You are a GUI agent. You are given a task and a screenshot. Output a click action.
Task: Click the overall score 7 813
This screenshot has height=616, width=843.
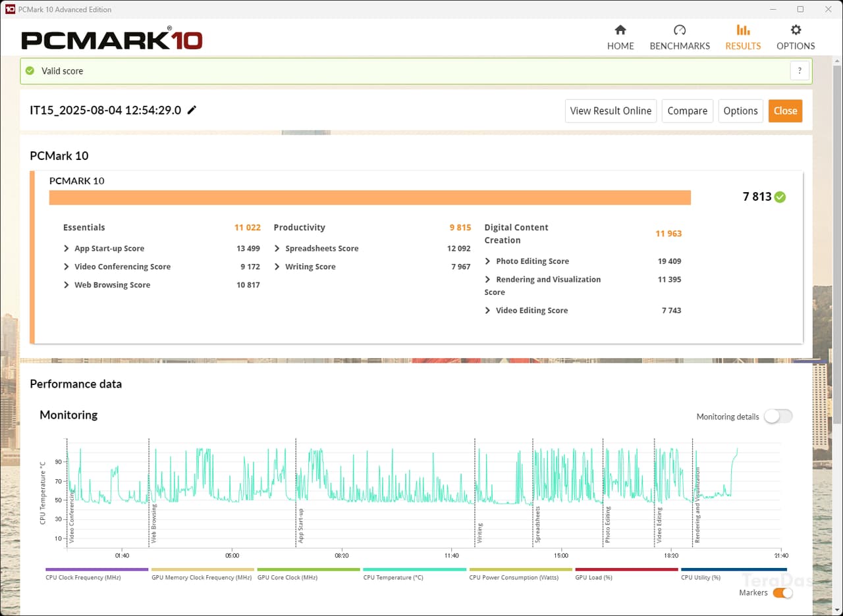click(x=757, y=197)
